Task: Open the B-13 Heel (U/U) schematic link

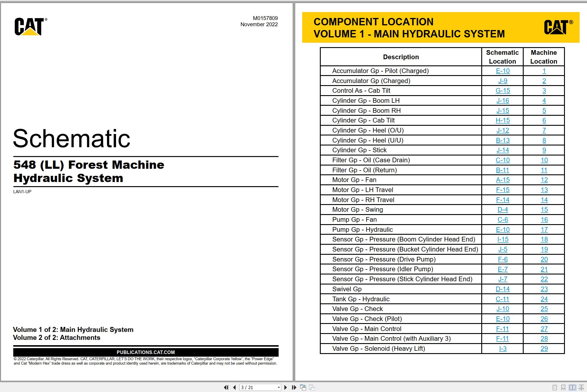Action: 502,140
